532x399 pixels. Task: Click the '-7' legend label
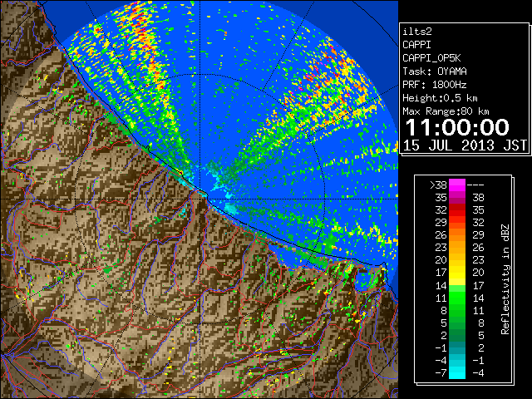pyautogui.click(x=441, y=373)
